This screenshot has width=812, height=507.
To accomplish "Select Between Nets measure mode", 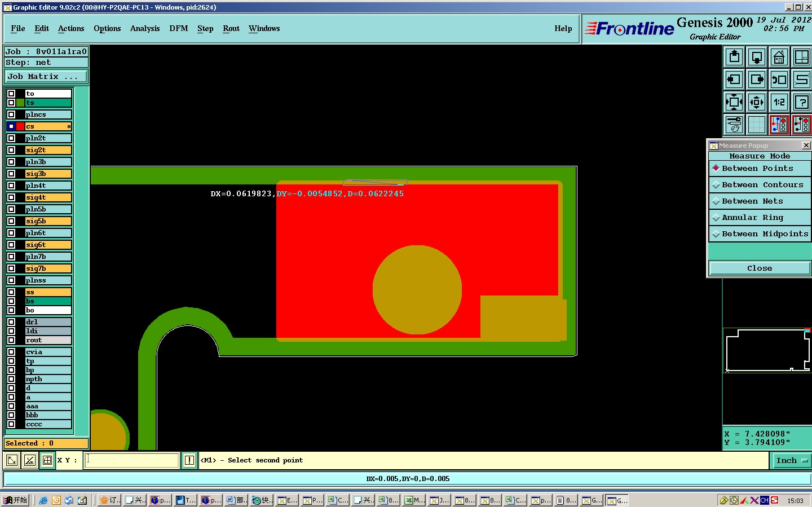I will click(760, 201).
